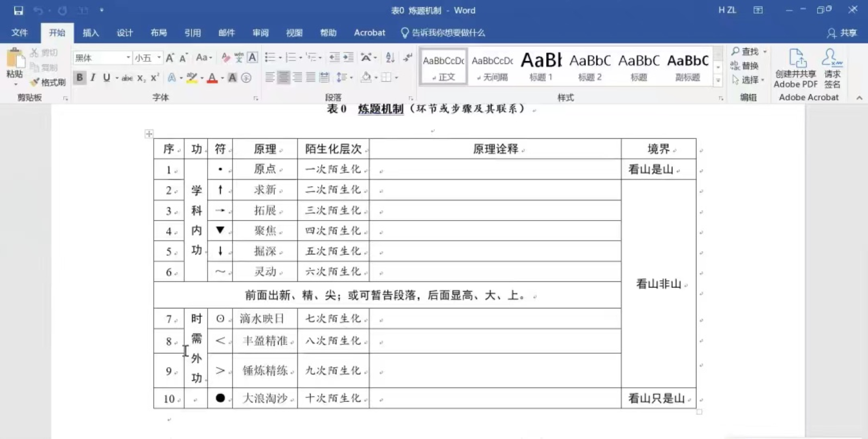Image resolution: width=868 pixels, height=439 pixels.
Task: Select the Format Painter (格式刷) tool
Action: pyautogui.click(x=48, y=82)
